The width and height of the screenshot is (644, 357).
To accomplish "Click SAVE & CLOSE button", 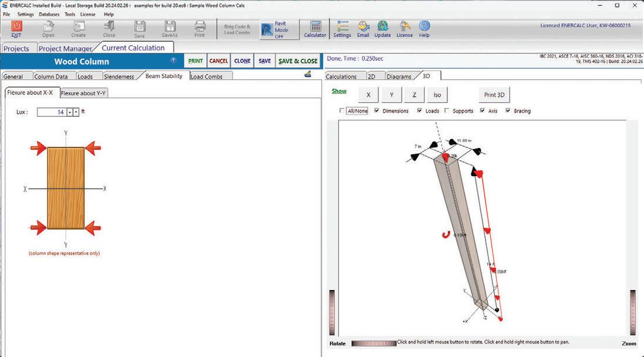I will (x=298, y=61).
